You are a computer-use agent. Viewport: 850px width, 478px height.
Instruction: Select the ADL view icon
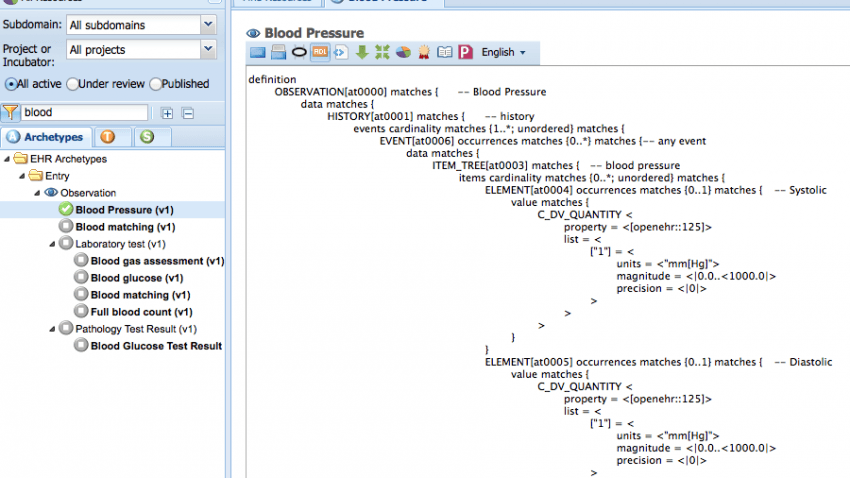(320, 52)
